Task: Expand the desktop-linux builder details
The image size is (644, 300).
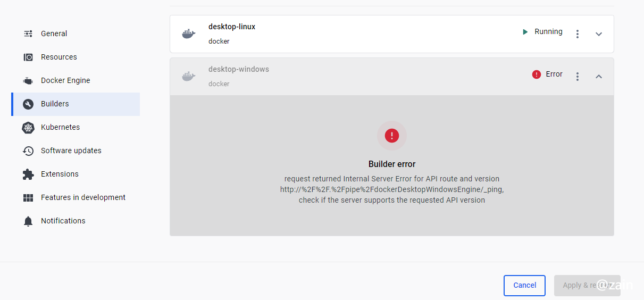Action: pyautogui.click(x=599, y=34)
